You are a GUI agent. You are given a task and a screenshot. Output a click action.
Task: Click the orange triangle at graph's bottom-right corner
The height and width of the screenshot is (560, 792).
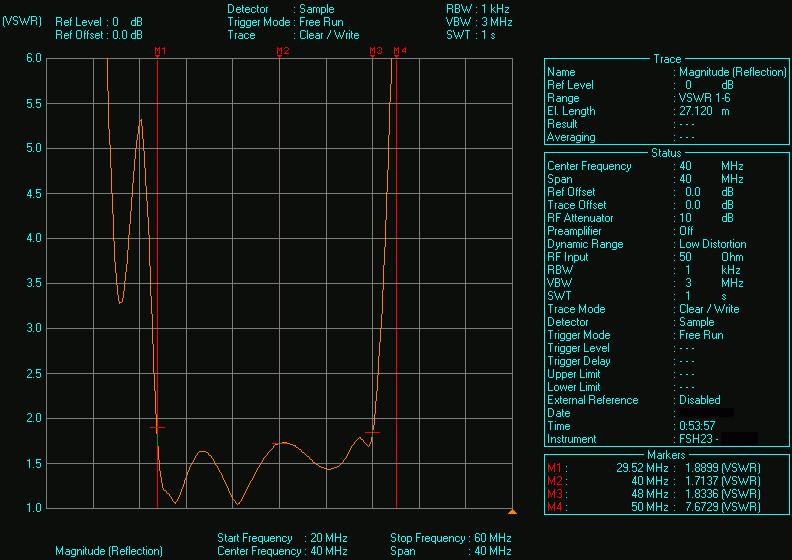click(x=512, y=512)
